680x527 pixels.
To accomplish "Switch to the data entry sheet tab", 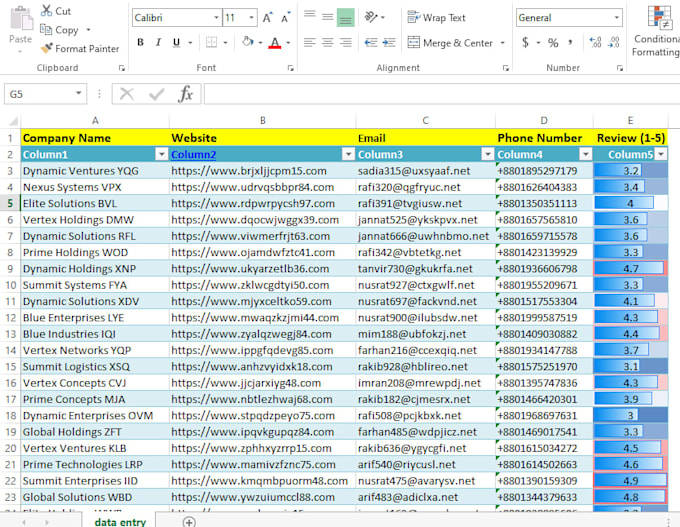I will [x=120, y=522].
